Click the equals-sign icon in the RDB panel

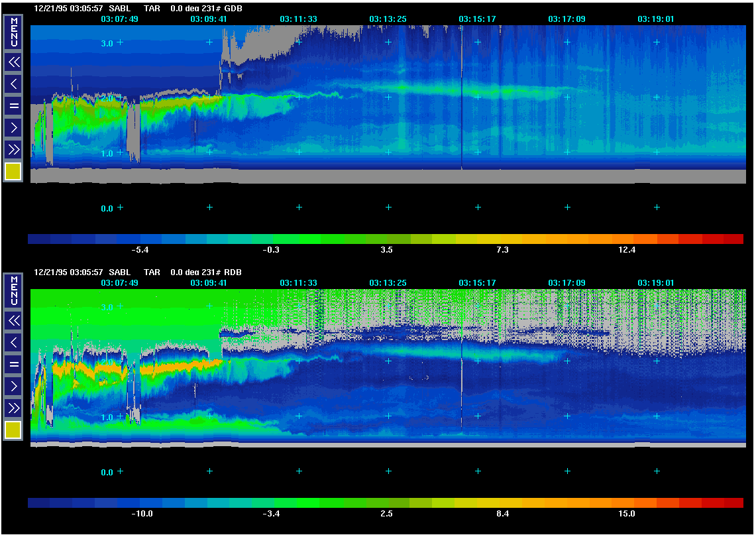tap(13, 364)
